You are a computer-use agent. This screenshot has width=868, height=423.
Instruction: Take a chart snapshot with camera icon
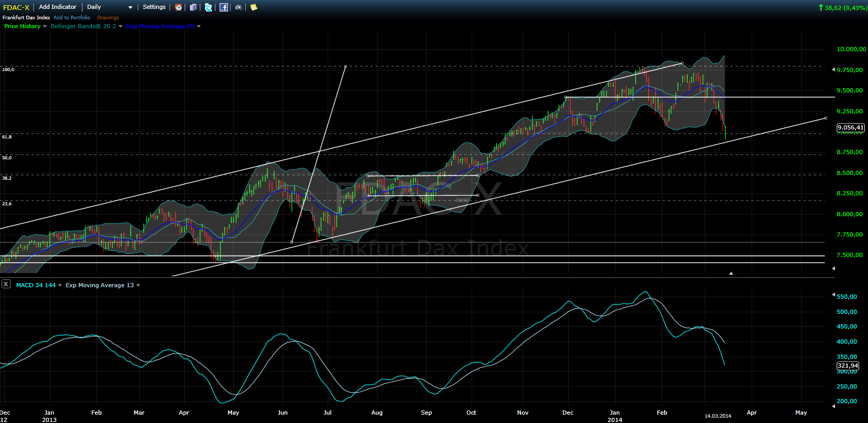click(238, 7)
